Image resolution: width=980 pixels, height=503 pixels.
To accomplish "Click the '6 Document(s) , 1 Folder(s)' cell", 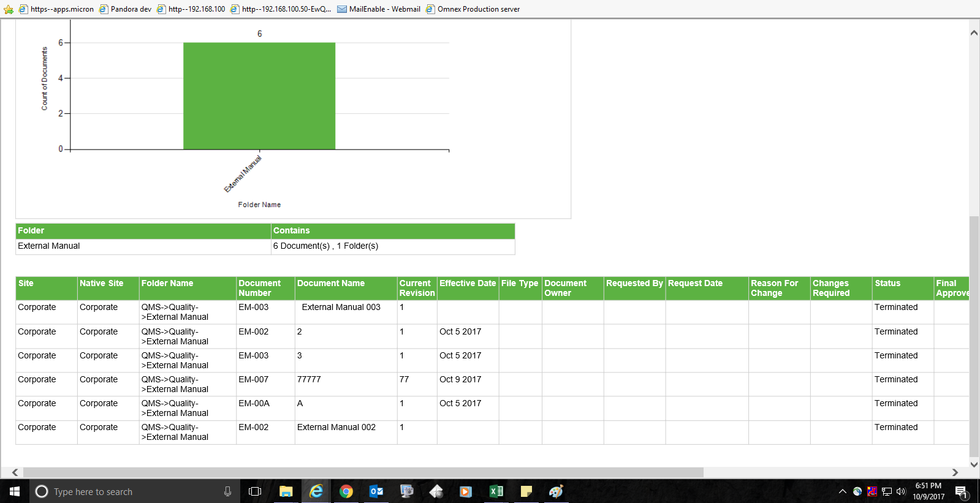I will click(393, 246).
